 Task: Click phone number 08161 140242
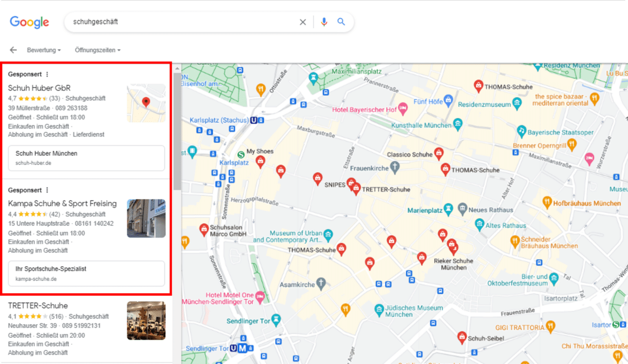[95, 223]
